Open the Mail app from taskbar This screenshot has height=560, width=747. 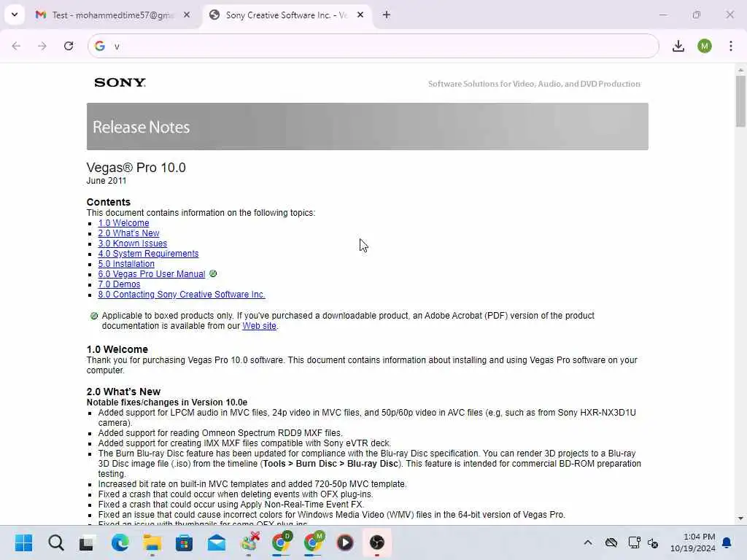(216, 542)
